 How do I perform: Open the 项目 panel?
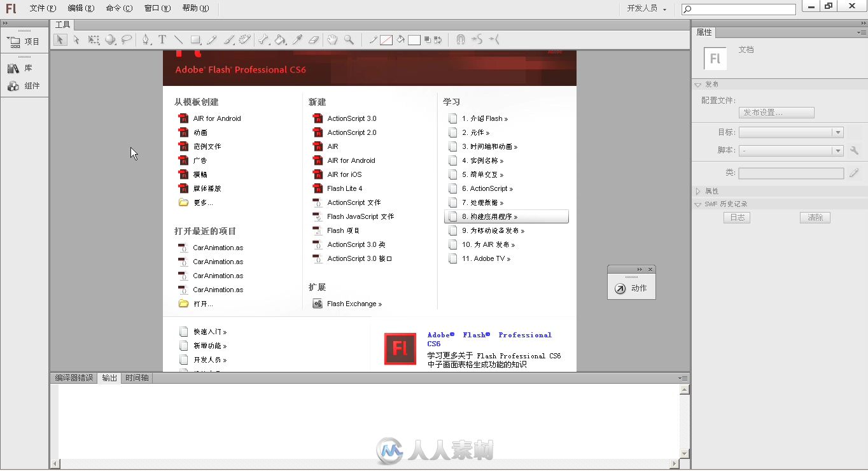point(24,41)
